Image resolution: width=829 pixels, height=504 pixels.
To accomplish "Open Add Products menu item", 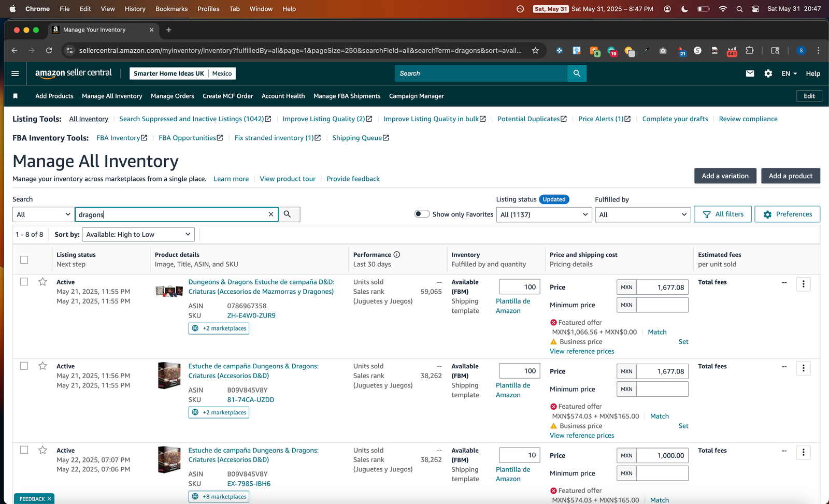I will coord(54,96).
